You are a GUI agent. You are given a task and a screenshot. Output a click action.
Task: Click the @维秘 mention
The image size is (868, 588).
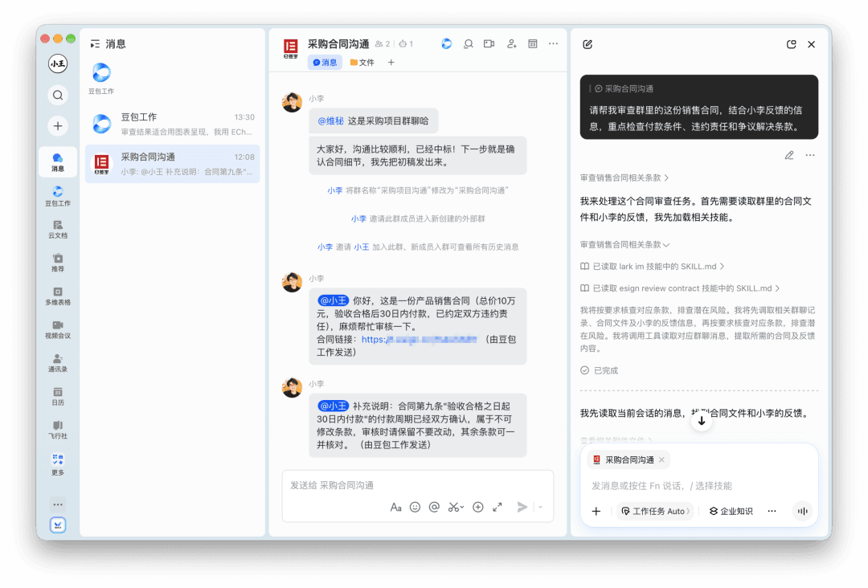(x=330, y=121)
